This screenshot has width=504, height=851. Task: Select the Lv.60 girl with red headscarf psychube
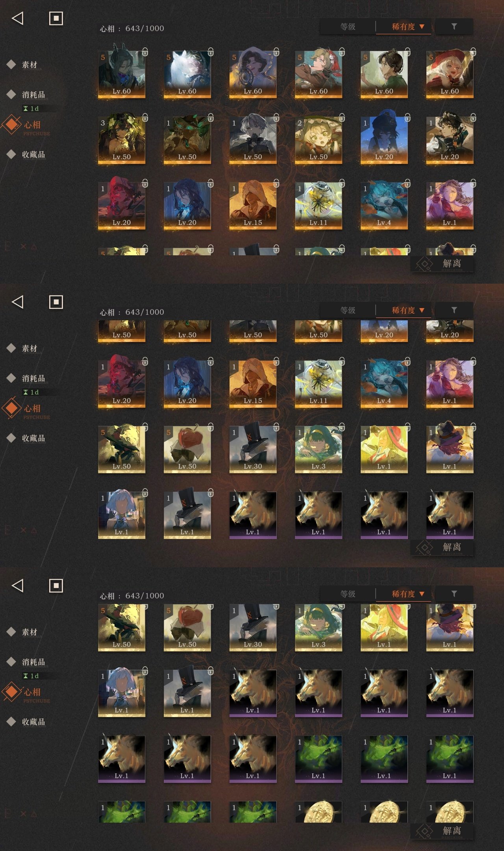click(319, 74)
